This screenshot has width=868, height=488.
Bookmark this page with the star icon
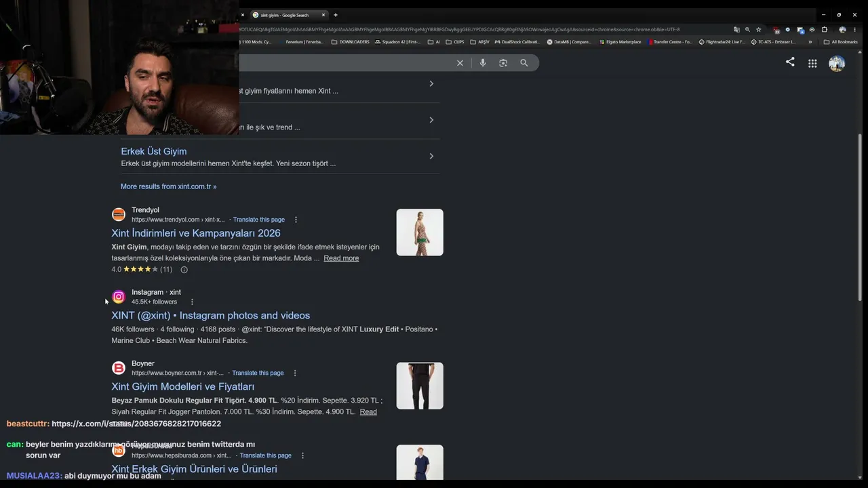[x=758, y=30]
